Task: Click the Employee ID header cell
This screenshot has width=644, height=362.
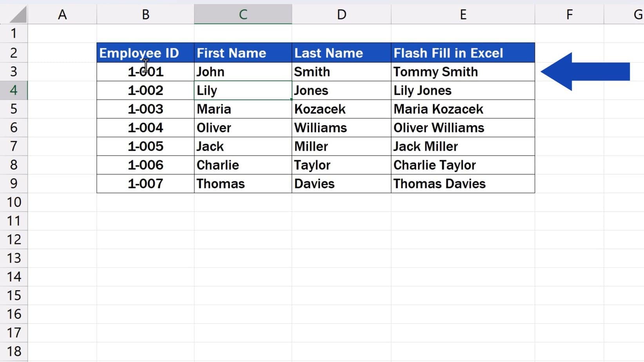Action: [145, 53]
